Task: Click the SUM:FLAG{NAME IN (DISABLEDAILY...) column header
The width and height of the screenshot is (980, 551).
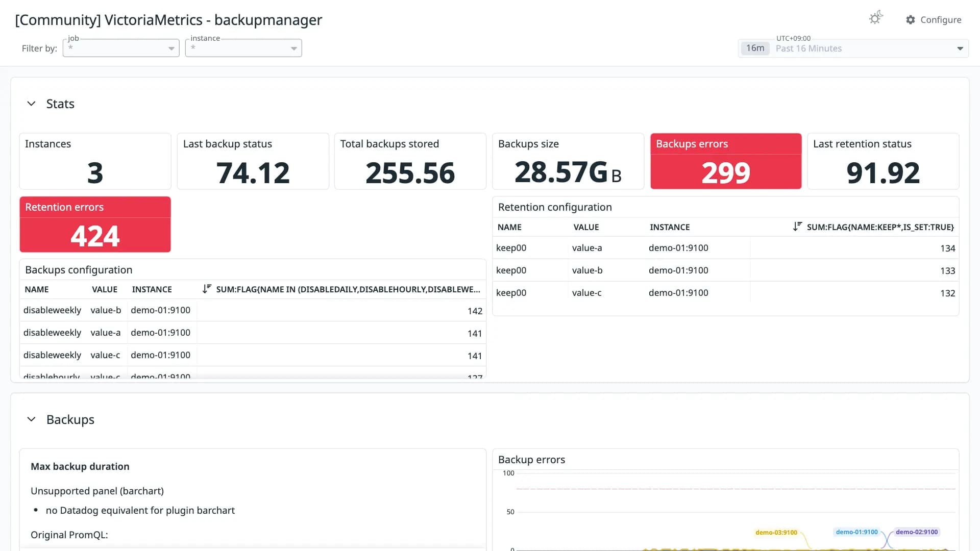Action: click(348, 289)
